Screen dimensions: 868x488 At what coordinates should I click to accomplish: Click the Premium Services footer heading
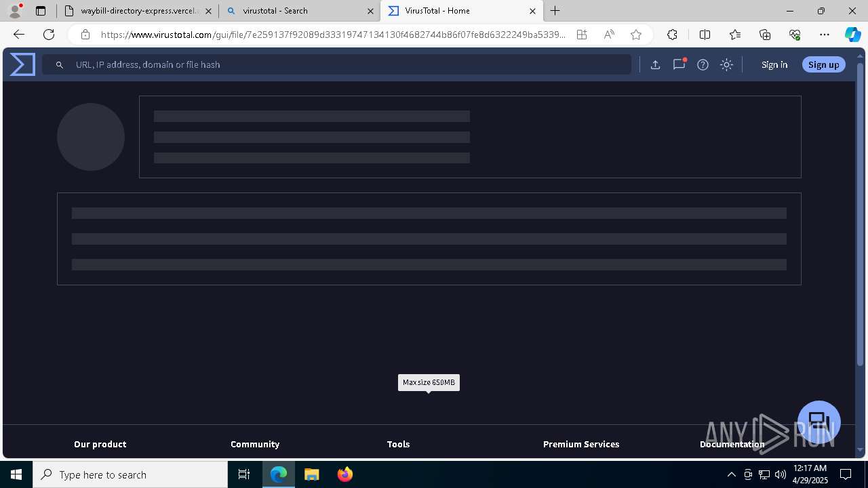(x=581, y=444)
